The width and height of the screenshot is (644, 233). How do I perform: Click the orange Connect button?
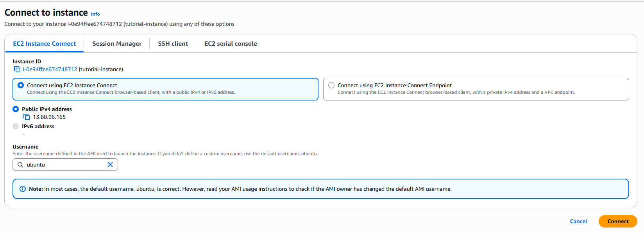618,221
